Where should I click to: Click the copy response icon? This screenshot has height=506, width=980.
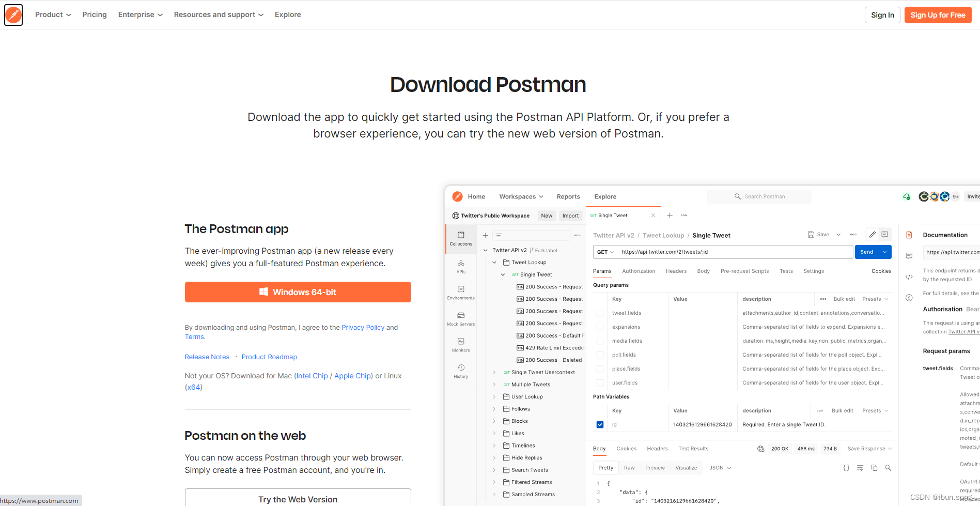(x=874, y=468)
